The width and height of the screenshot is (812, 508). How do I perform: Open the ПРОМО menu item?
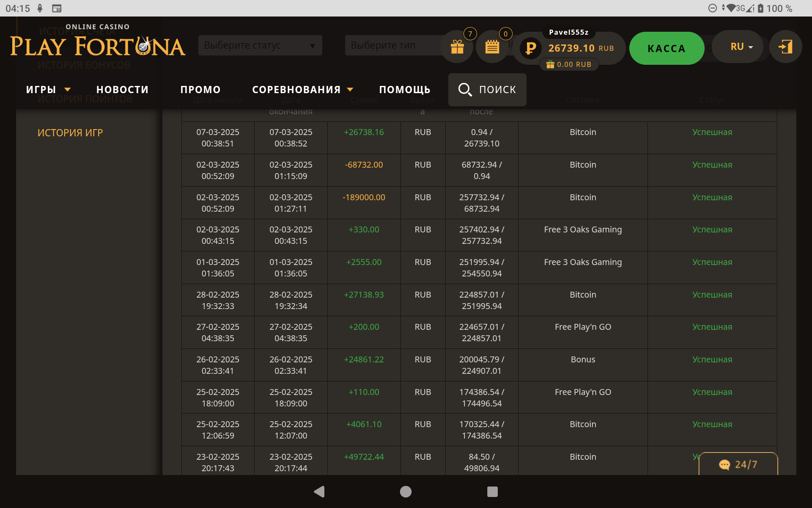point(200,90)
